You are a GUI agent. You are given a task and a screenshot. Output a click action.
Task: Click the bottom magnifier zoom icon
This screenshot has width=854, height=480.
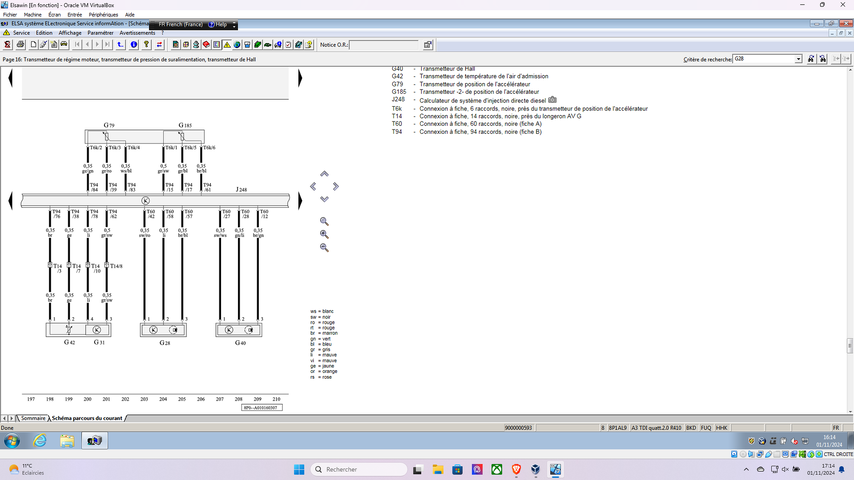click(x=324, y=247)
